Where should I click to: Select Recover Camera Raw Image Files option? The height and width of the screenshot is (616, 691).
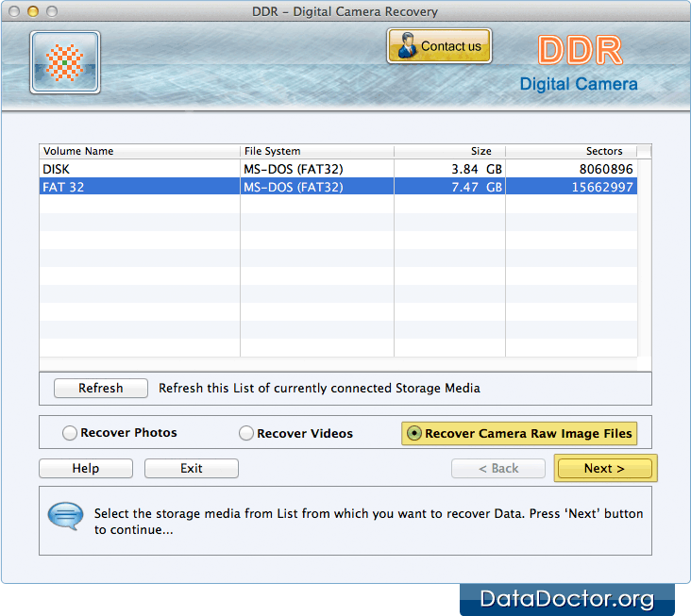[519, 433]
